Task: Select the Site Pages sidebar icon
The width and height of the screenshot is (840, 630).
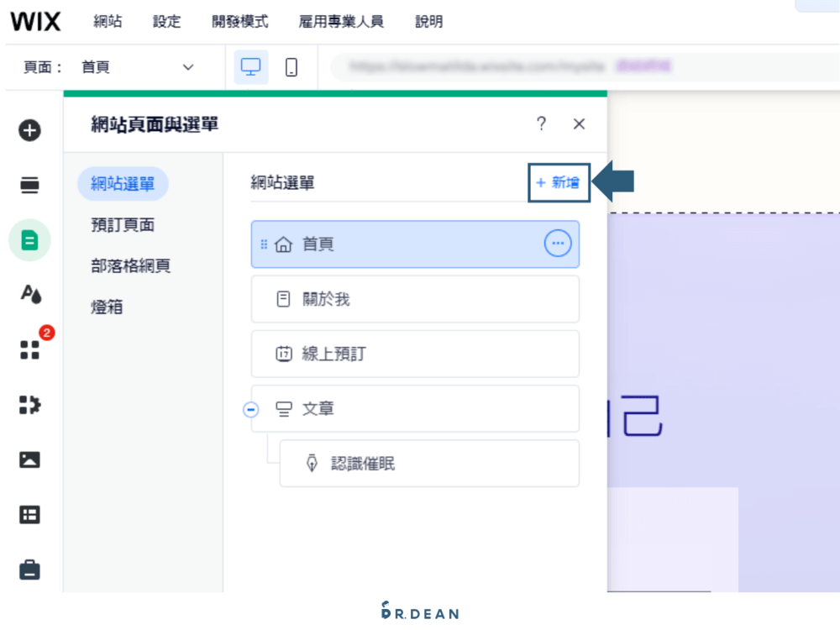Action: [x=30, y=239]
